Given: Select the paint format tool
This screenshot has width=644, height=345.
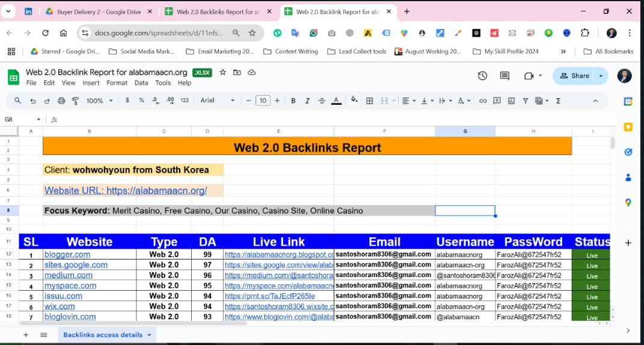Looking at the screenshot, I should point(75,101).
